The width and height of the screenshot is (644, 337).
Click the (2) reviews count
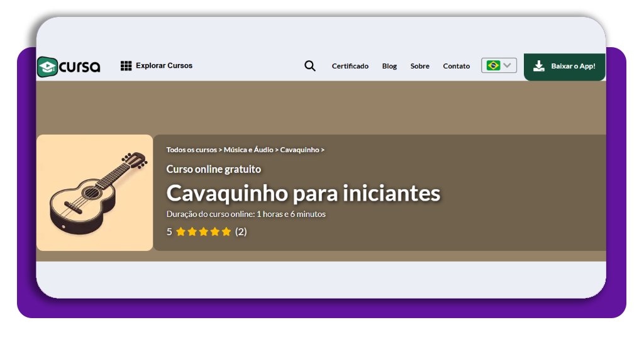241,232
